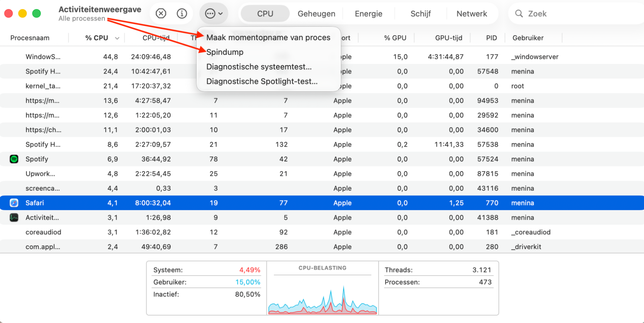This screenshot has width=644, height=323.
Task: Click the quit process (X) icon
Action: point(160,14)
